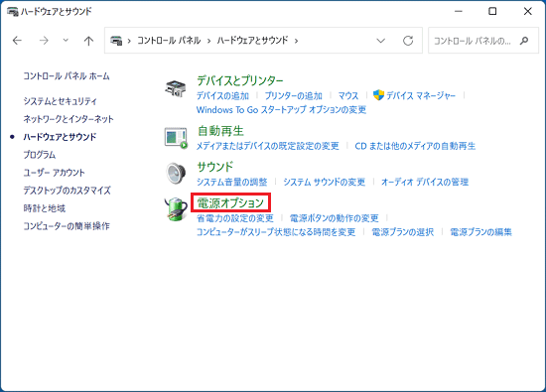
Task: Expand the address bar history dropdown
Action: point(381,41)
